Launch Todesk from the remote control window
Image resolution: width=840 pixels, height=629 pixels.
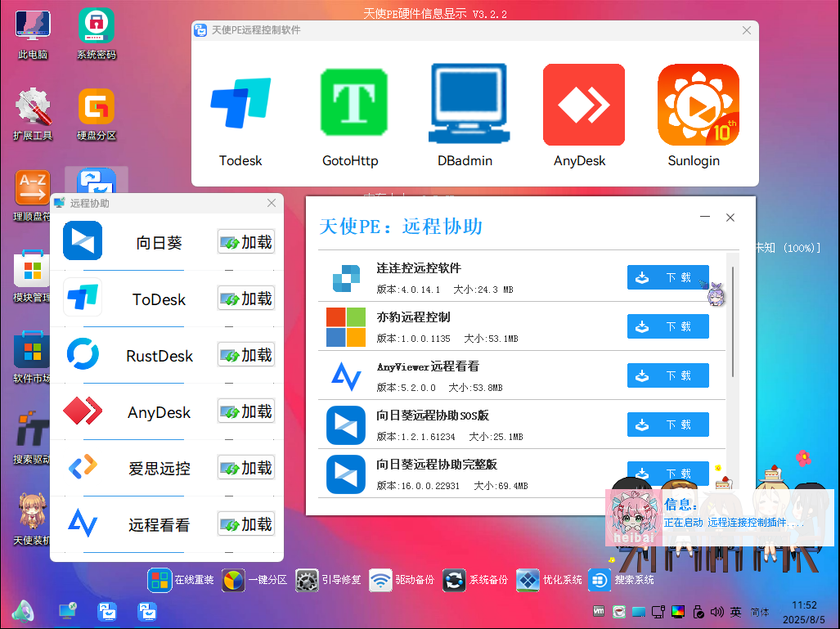[x=240, y=104]
